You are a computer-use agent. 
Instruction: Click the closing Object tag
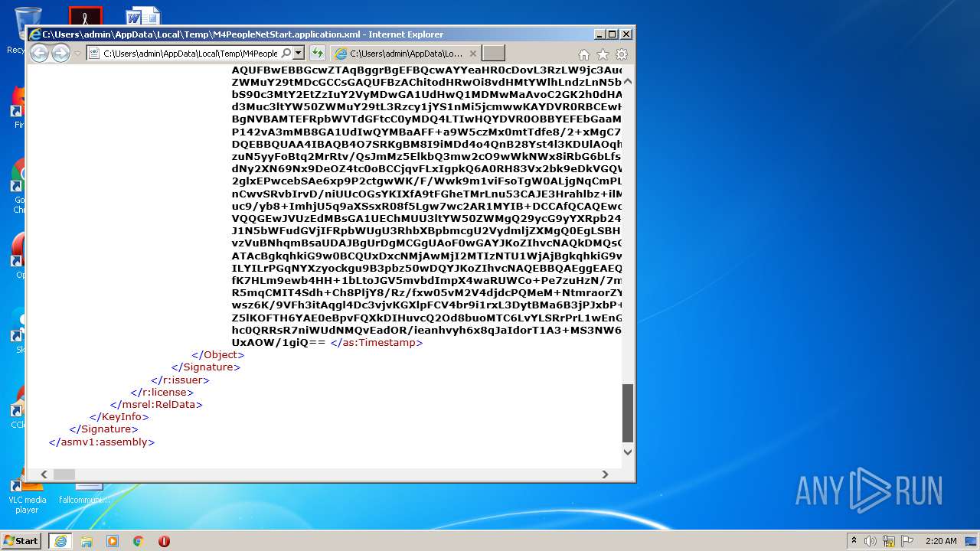[218, 354]
